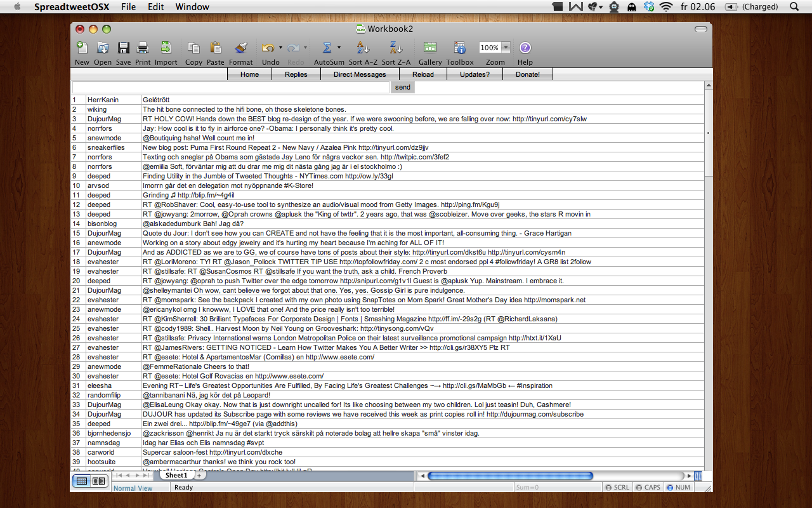This screenshot has width=812, height=508.
Task: Click the Sort A-Z icon
Action: tap(363, 48)
